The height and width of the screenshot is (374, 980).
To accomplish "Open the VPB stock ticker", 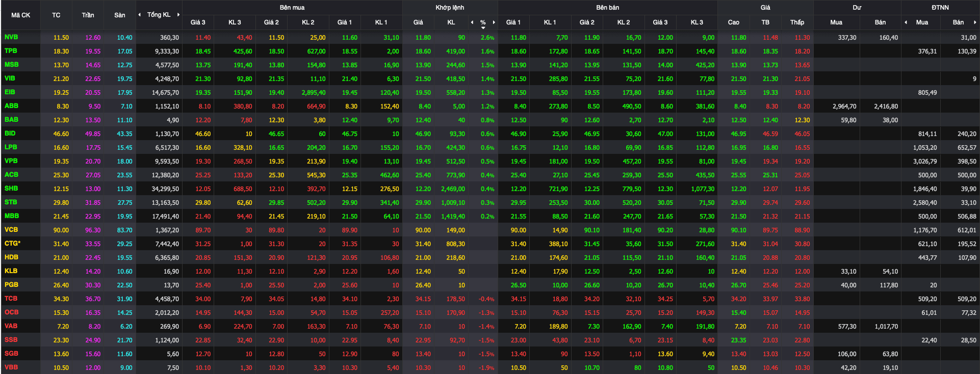I will coord(11,161).
